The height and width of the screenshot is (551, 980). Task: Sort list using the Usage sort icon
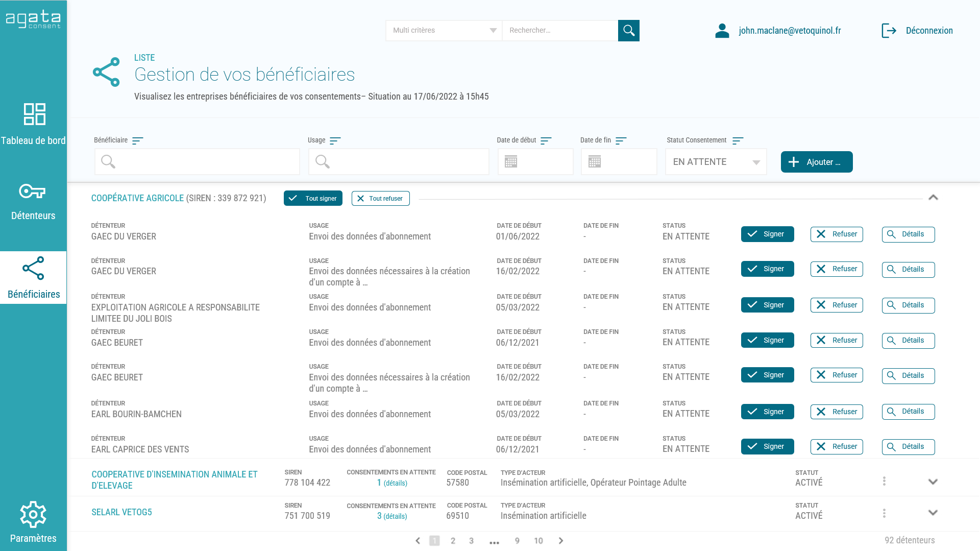(335, 140)
